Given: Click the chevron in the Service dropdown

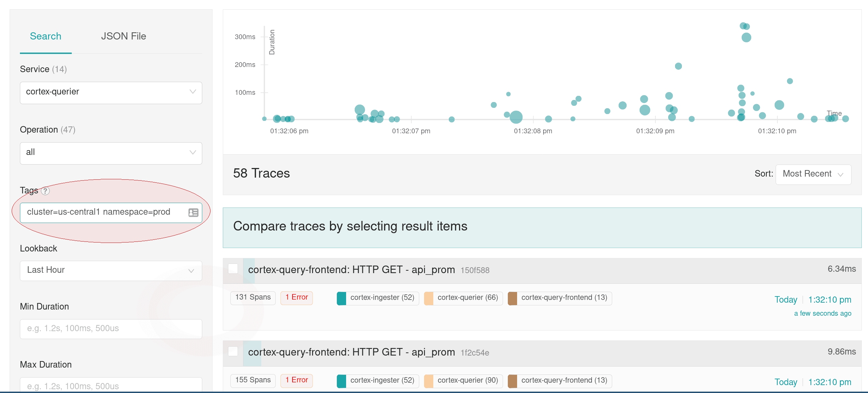Looking at the screenshot, I should click(x=193, y=92).
